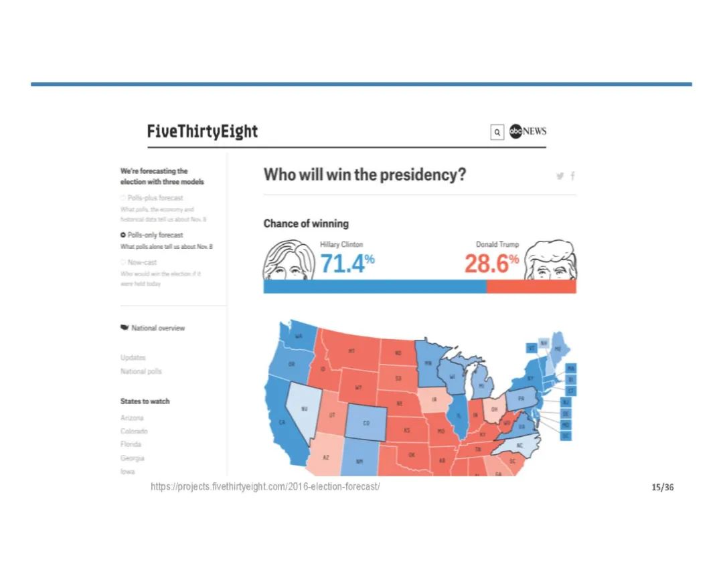723x588 pixels.
Task: Share forecast via Facebook icon
Action: [572, 176]
